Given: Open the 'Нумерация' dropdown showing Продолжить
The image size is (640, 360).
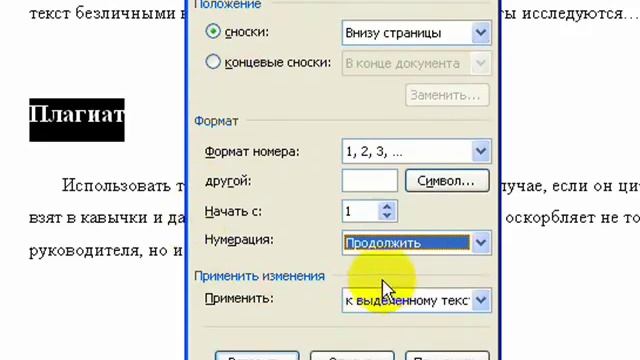Looking at the screenshot, I should [x=416, y=243].
